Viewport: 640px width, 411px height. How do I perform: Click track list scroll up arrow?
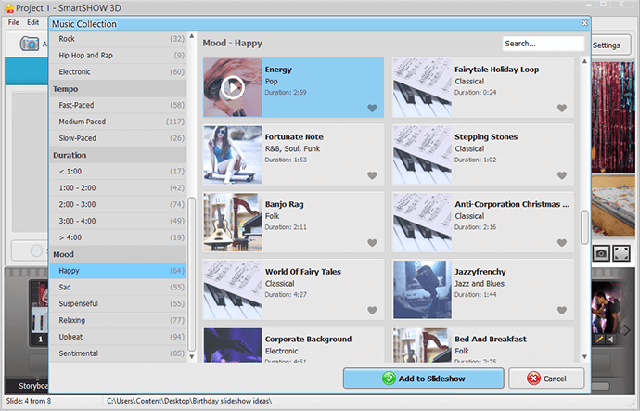click(x=584, y=61)
